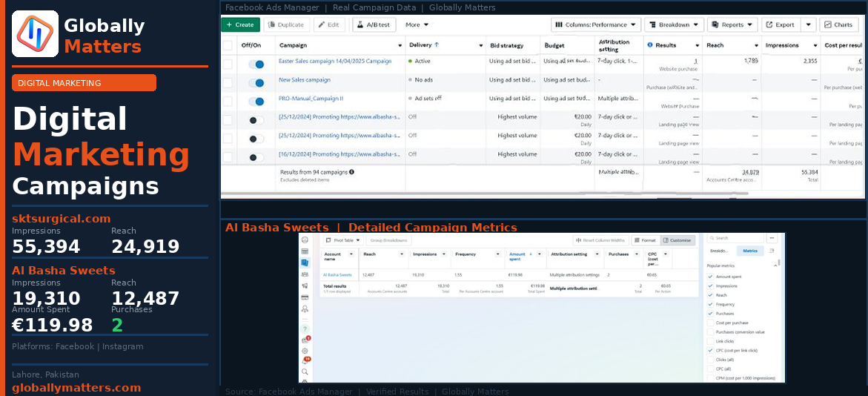Open the account overview gauge icon in the reporting sidebar
The height and width of the screenshot is (396, 868).
[x=305, y=240]
